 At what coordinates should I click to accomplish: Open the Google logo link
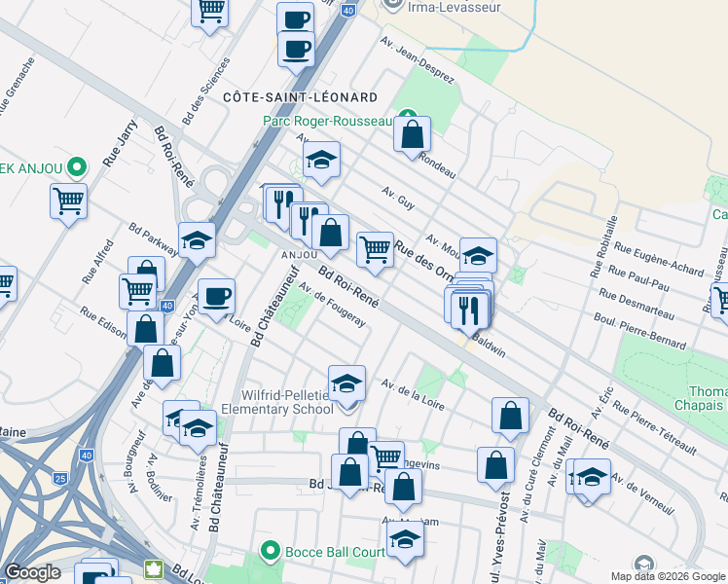pos(32,573)
